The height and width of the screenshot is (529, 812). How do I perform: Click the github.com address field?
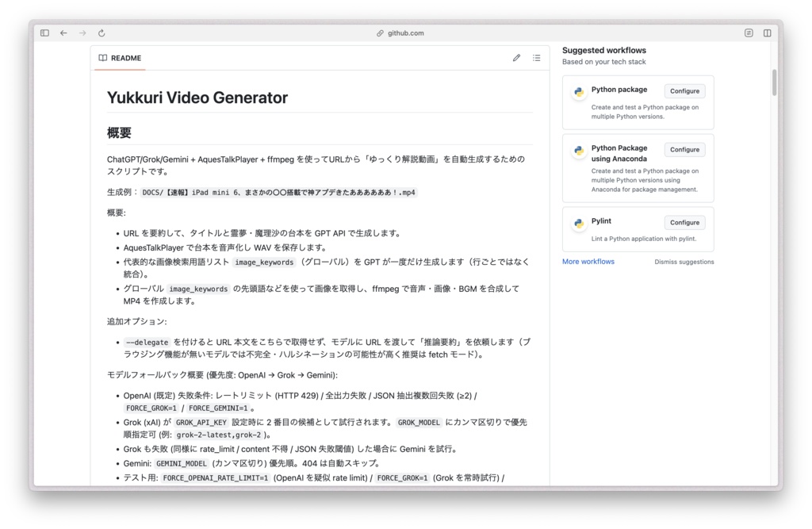coord(400,33)
